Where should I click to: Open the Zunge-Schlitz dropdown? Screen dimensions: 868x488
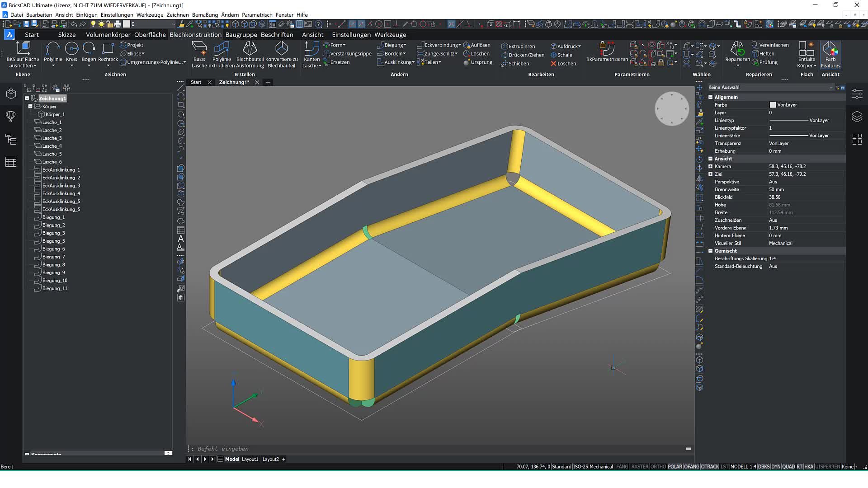pyautogui.click(x=437, y=54)
